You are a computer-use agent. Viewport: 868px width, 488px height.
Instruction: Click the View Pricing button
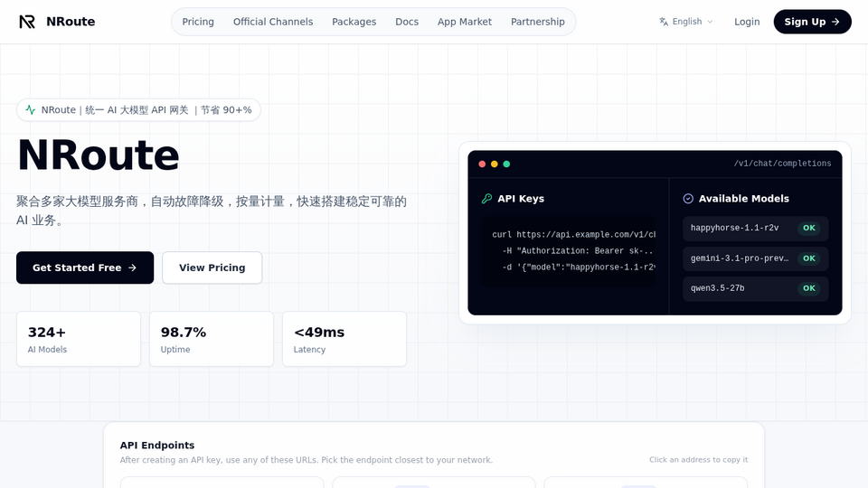tap(212, 267)
